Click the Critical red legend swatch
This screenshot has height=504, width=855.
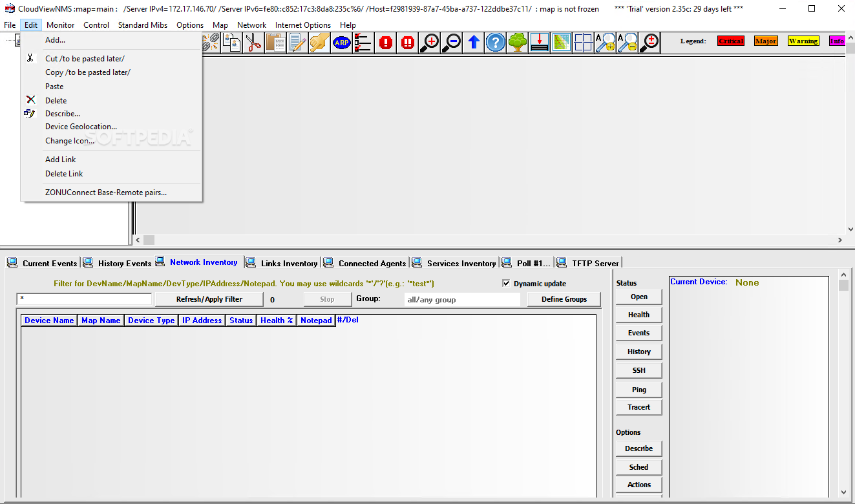[731, 41]
